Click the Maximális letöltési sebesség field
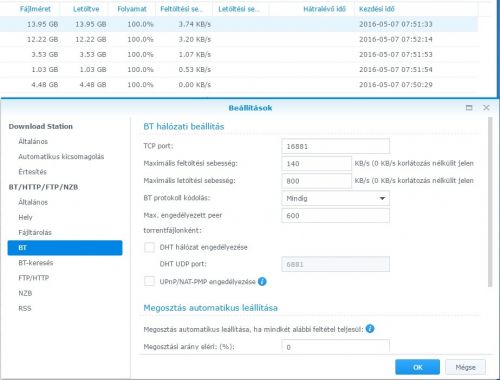 point(316,181)
